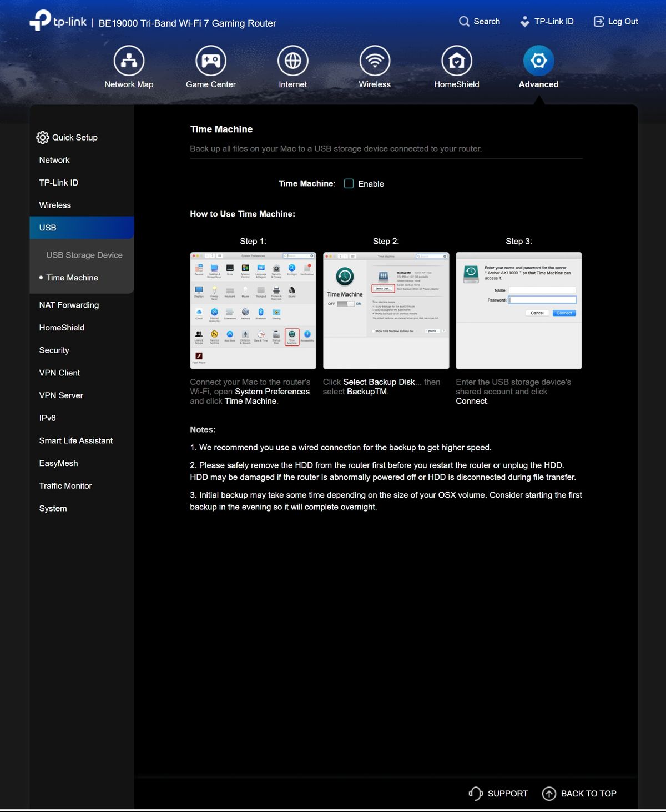Screen dimensions: 666x812
Task: View the Step 2 screenshot thumbnail
Action: [x=386, y=310]
